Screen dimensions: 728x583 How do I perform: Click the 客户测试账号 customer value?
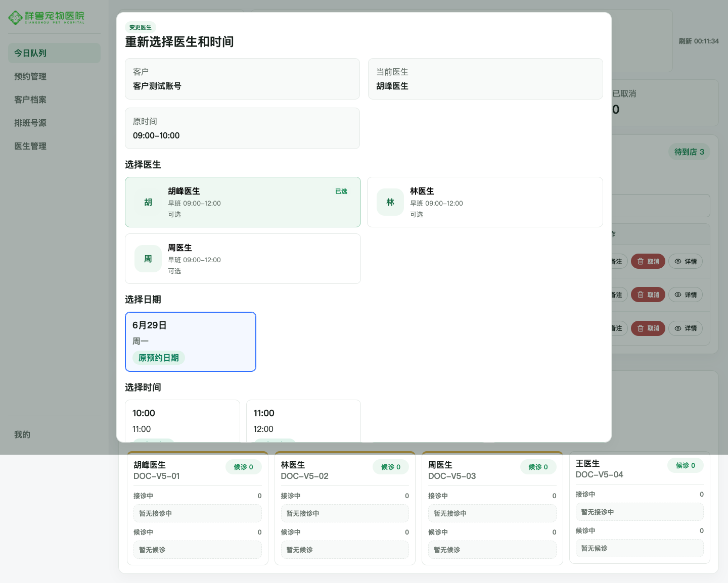pyautogui.click(x=157, y=86)
